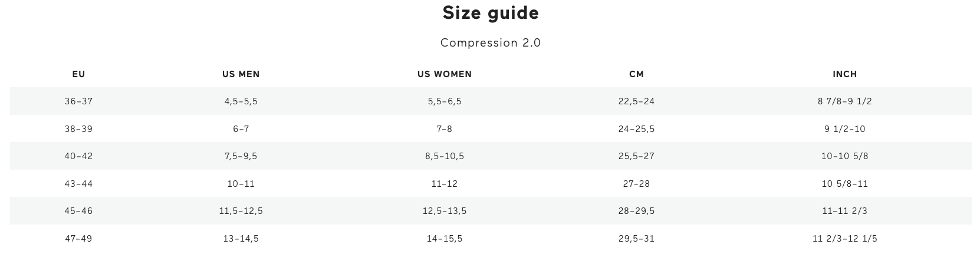Click the 11 2/3–12 1/5 inch cell
Image resolution: width=980 pixels, height=254 pixels.
coord(844,239)
